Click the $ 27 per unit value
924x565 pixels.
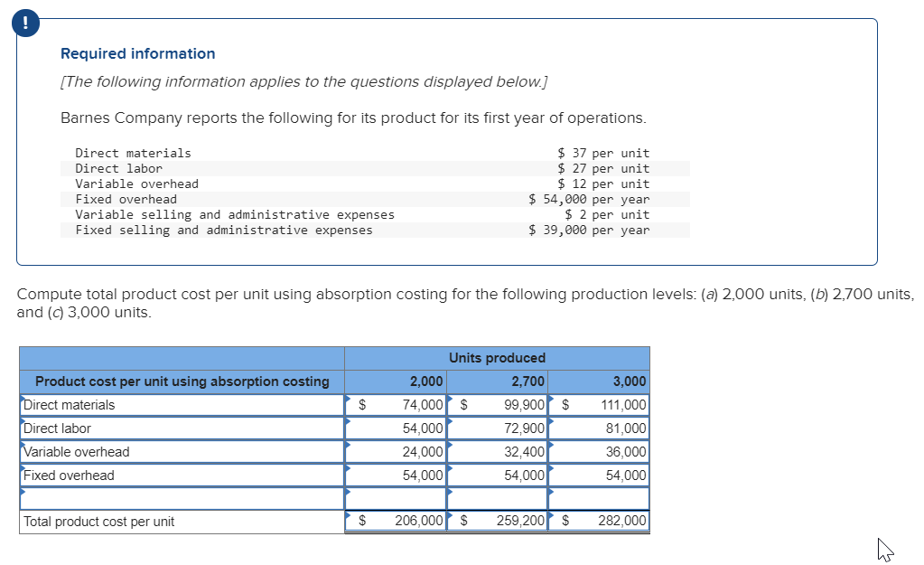603,169
